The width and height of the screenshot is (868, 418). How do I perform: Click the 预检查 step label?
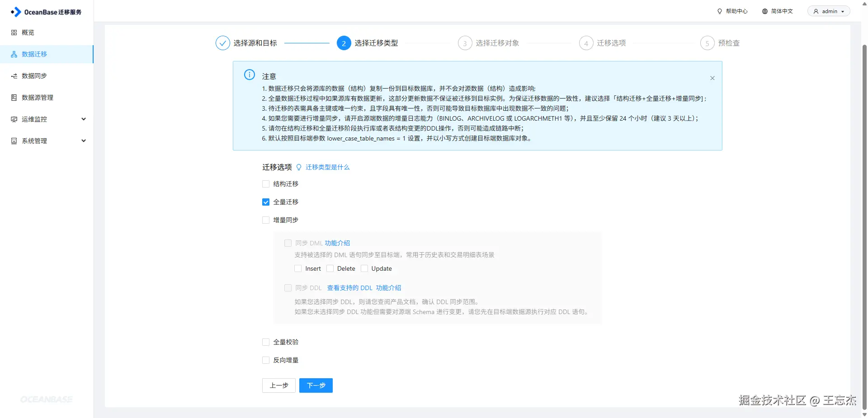pyautogui.click(x=729, y=43)
